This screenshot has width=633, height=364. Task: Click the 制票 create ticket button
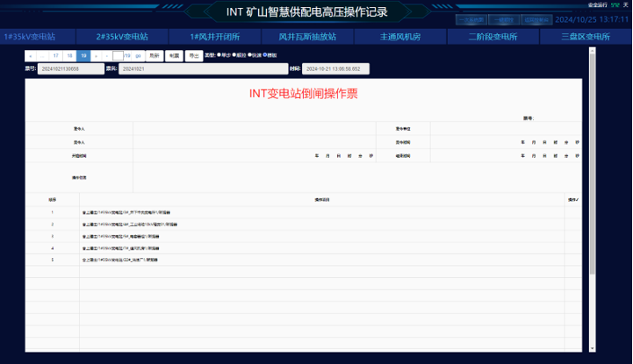coord(175,54)
